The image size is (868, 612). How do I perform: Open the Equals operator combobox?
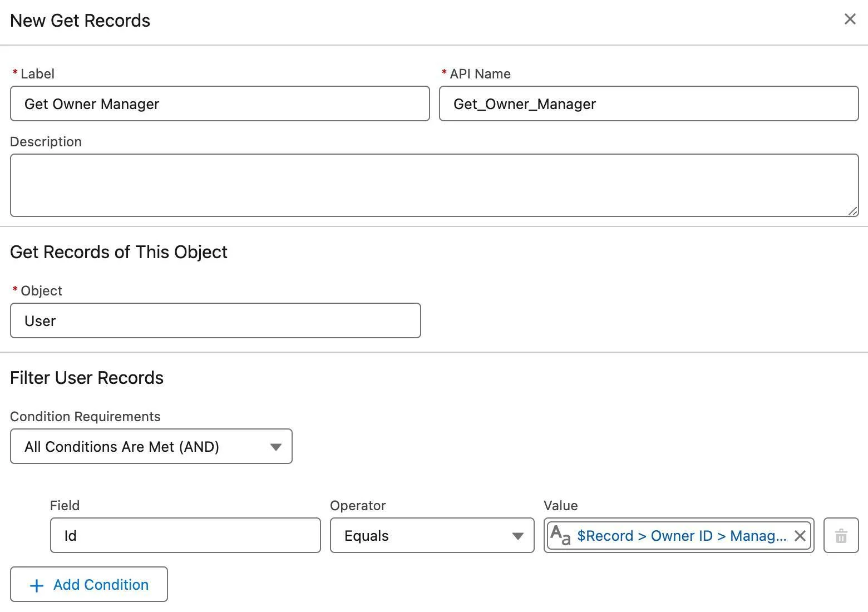coord(432,536)
